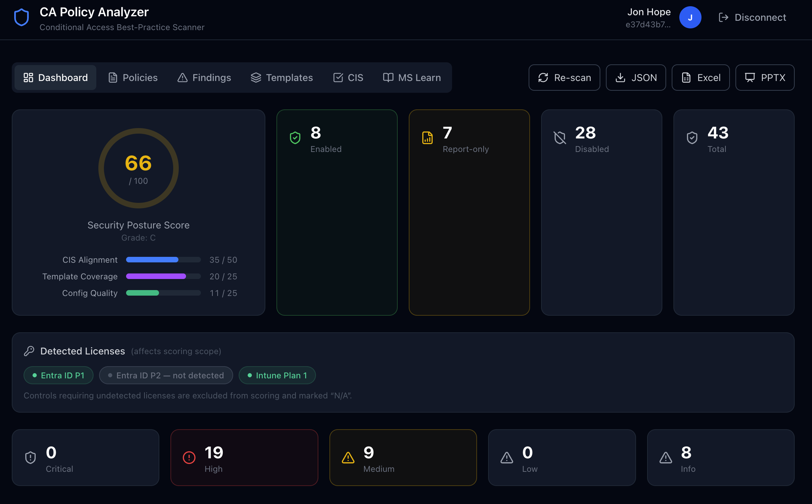The image size is (812, 504).
Task: Click the Disconnect button
Action: [752, 17]
